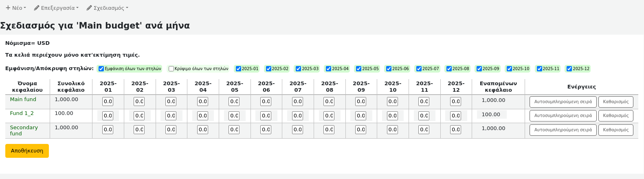Click the plus icon next to Νέο
Image resolution: width=644 pixels, height=179 pixels.
(x=8, y=8)
